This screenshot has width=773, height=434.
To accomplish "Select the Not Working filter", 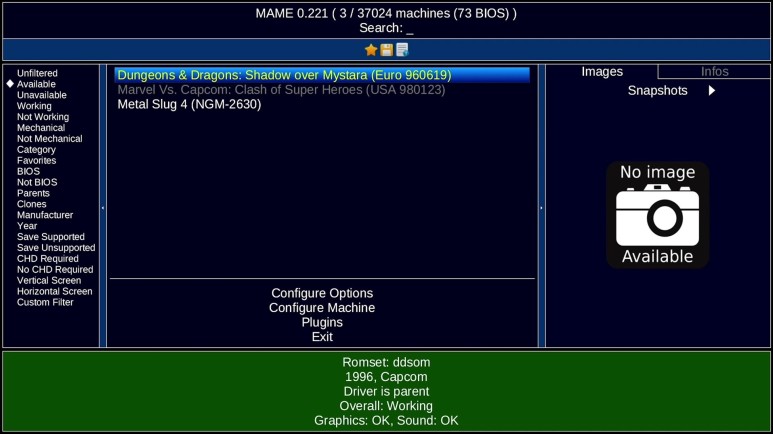I will click(43, 117).
